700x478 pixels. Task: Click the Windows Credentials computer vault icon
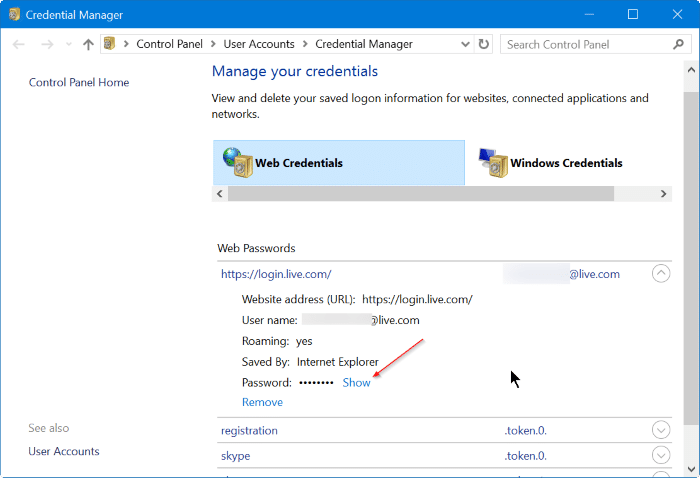pos(493,162)
